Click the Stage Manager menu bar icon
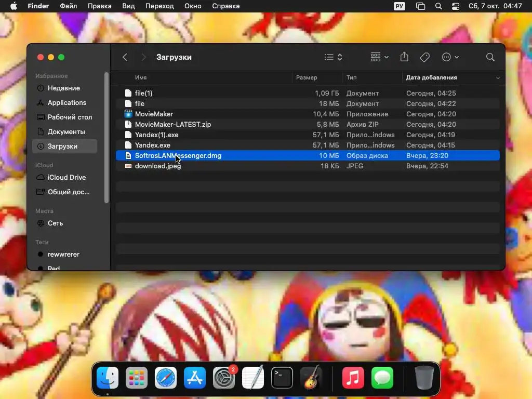The image size is (532, 399). point(420,6)
